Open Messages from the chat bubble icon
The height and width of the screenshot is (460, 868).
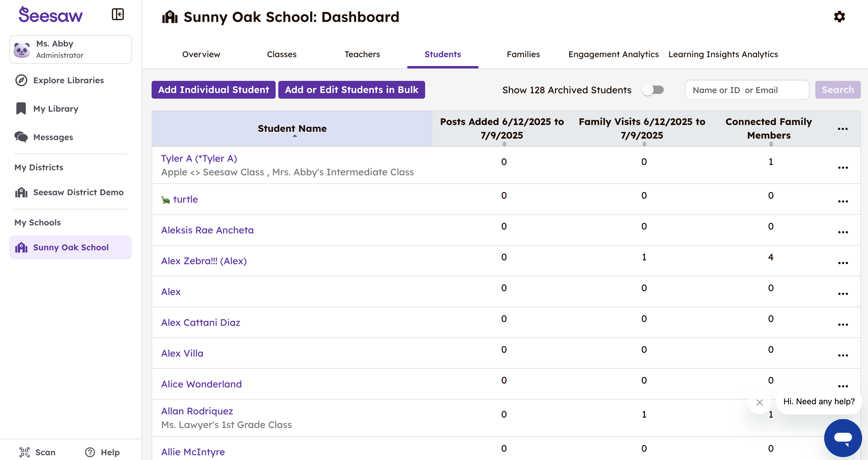point(21,137)
